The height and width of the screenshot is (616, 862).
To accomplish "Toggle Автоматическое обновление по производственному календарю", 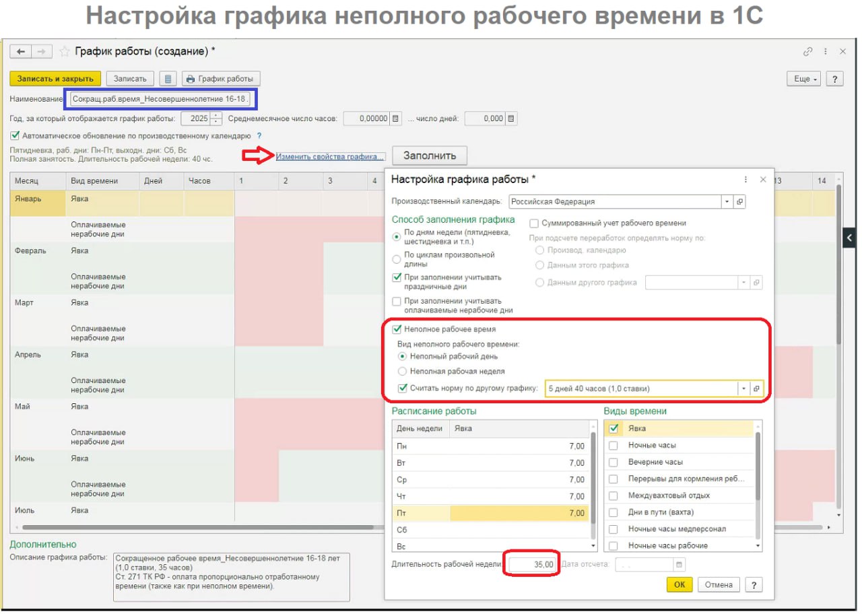I will (15, 135).
